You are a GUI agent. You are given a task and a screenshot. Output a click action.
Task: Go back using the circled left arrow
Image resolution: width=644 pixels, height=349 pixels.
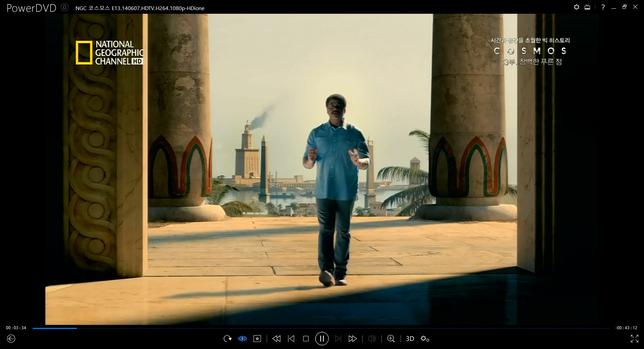tap(11, 339)
